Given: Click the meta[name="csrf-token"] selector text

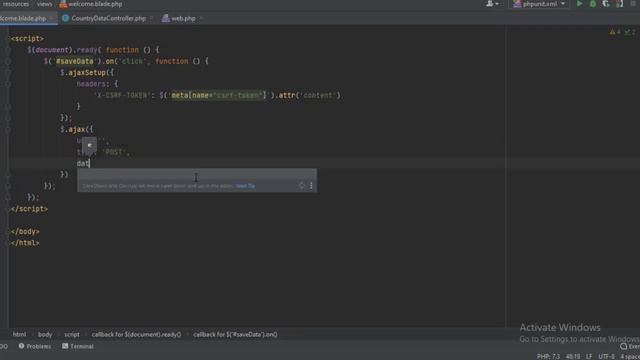Looking at the screenshot, I should pos(218,95).
